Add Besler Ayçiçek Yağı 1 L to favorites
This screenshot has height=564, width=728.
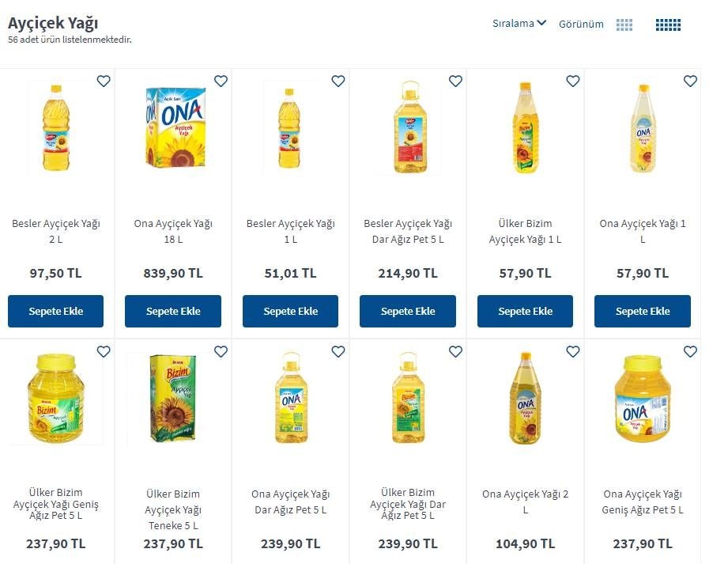(x=338, y=81)
